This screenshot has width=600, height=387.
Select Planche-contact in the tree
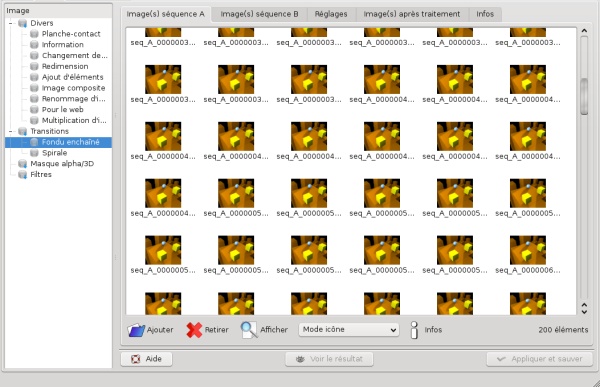tap(71, 34)
